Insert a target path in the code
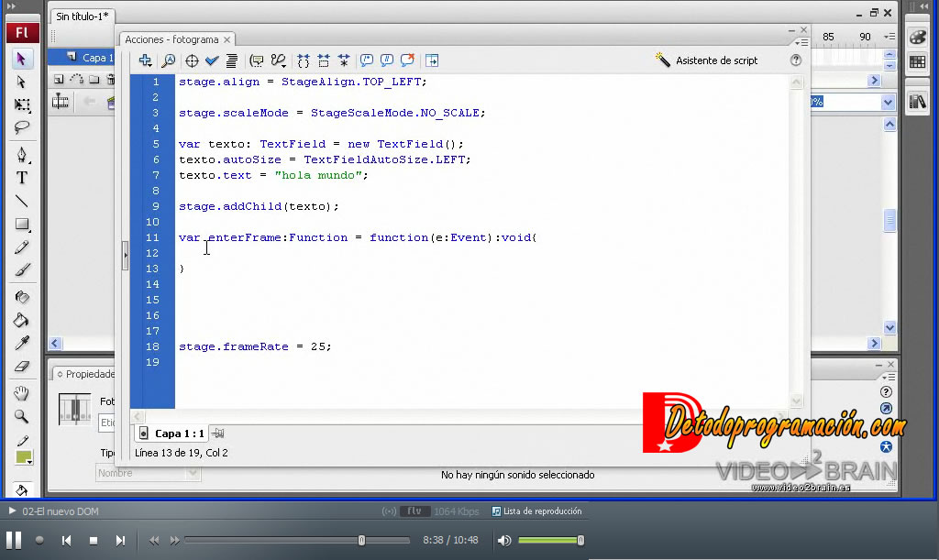939x560 pixels. coord(192,60)
